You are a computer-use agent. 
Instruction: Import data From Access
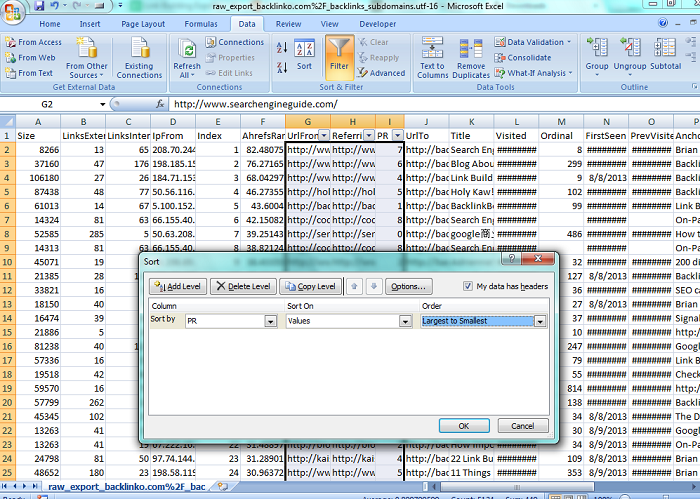(x=33, y=42)
